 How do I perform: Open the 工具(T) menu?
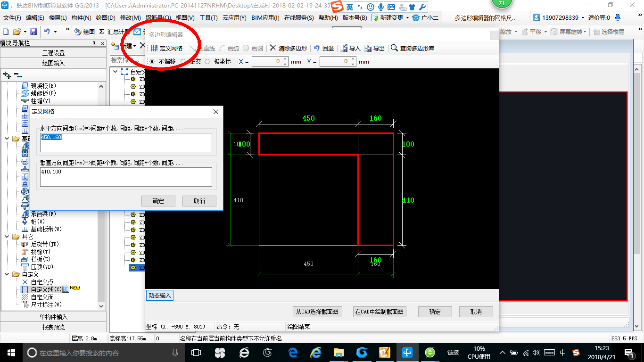tap(208, 18)
